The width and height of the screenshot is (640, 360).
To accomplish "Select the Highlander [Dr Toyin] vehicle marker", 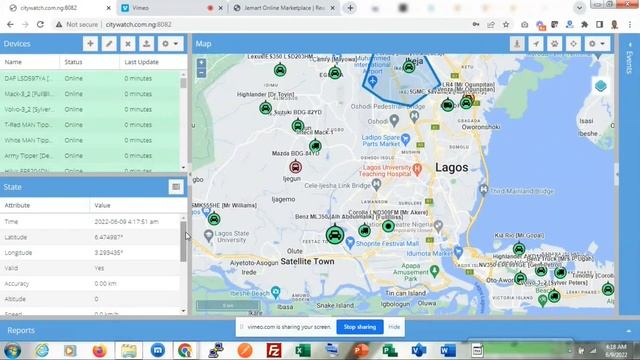I will tap(265, 108).
